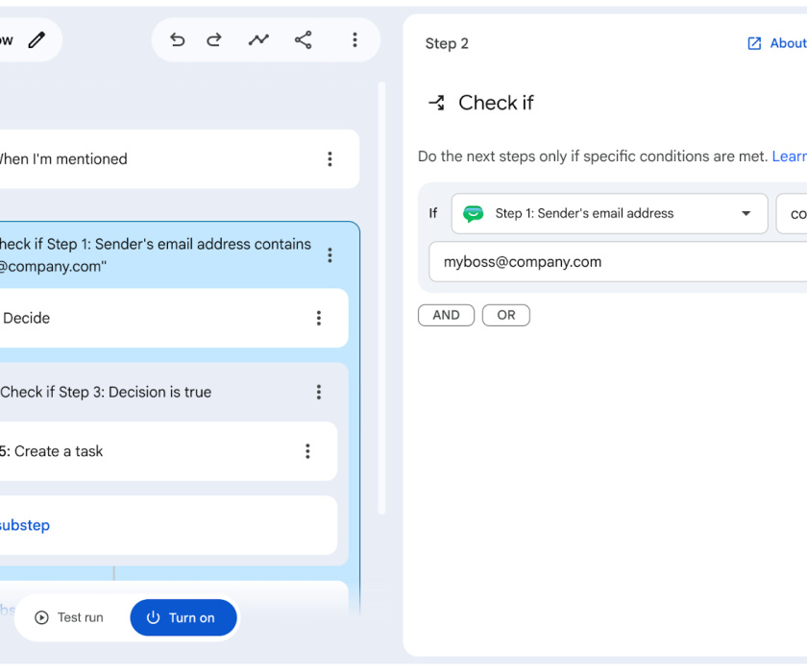The height and width of the screenshot is (672, 807).
Task: Click the Check if heading
Action: [496, 103]
